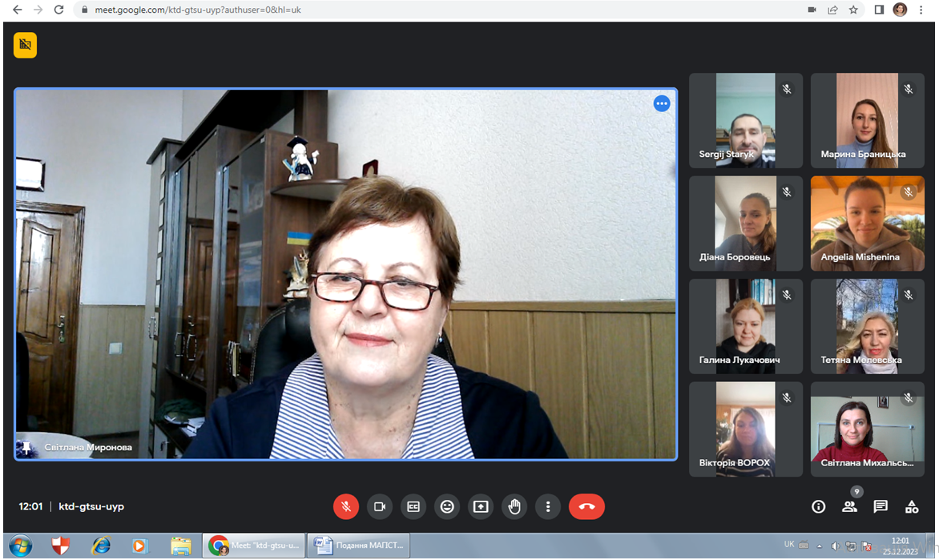Turn on closed captions
This screenshot has height=560, width=939.
[413, 506]
